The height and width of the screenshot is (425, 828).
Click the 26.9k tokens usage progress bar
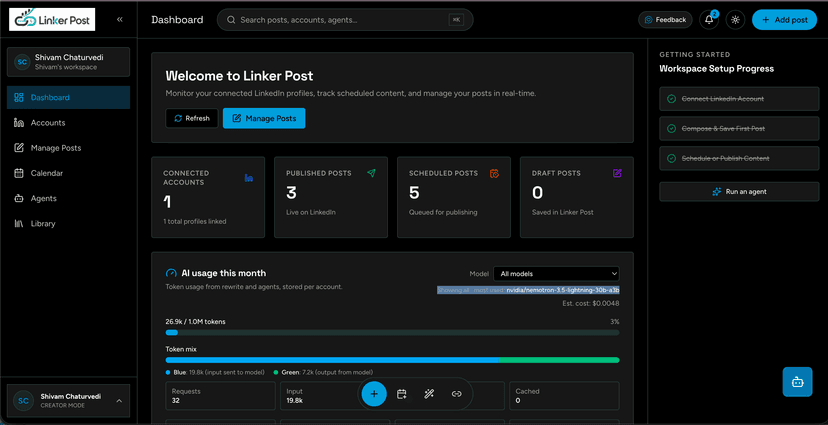point(392,333)
